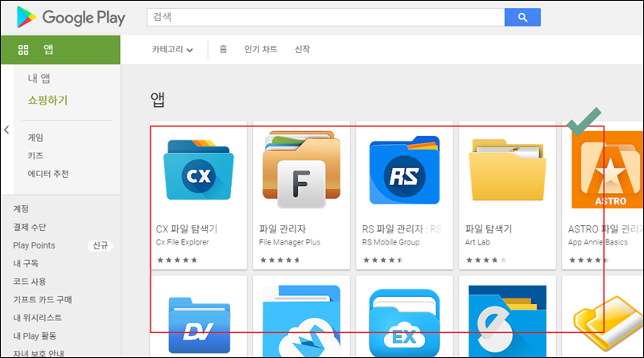This screenshot has width=644, height=358.
Task: Open the CX 파일 탐색기 title
Action: (x=187, y=228)
